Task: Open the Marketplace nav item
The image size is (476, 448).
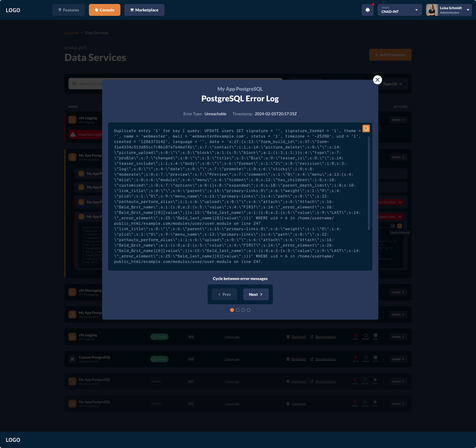Action: (144, 10)
